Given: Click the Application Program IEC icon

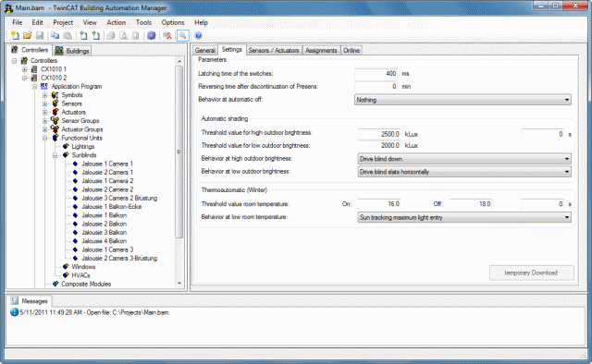Looking at the screenshot, I should click(44, 86).
